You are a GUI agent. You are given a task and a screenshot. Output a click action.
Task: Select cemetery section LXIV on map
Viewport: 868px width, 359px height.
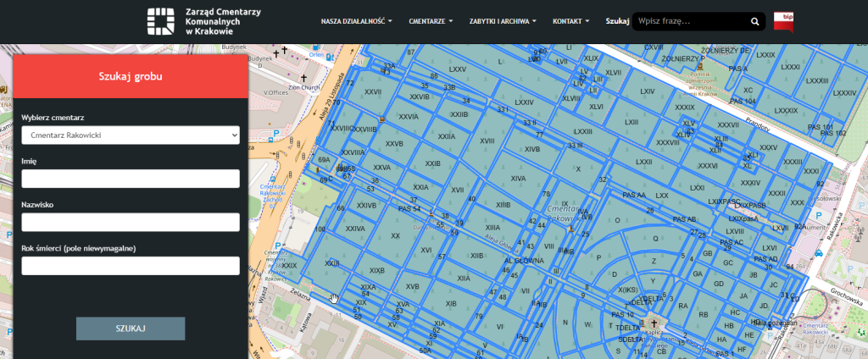click(x=647, y=91)
